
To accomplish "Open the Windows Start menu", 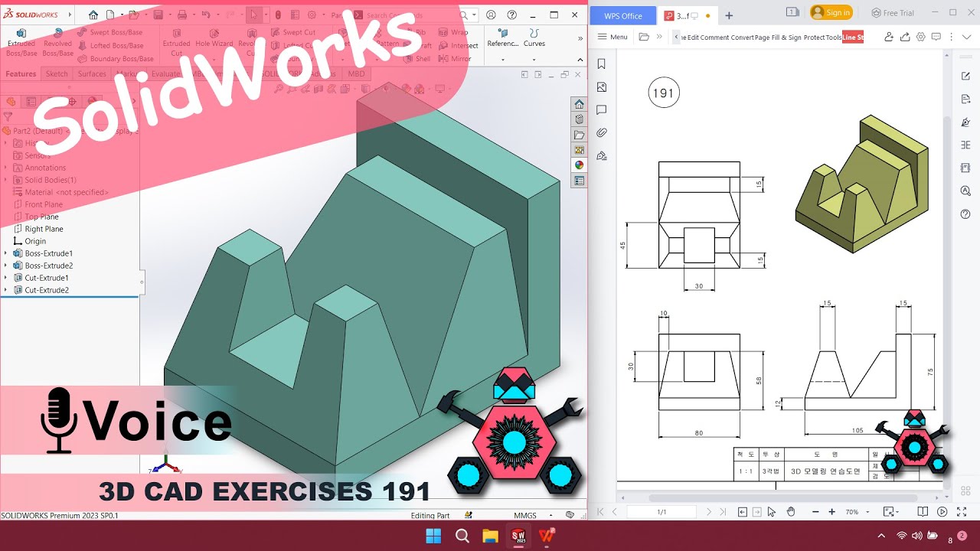I will tap(433, 536).
